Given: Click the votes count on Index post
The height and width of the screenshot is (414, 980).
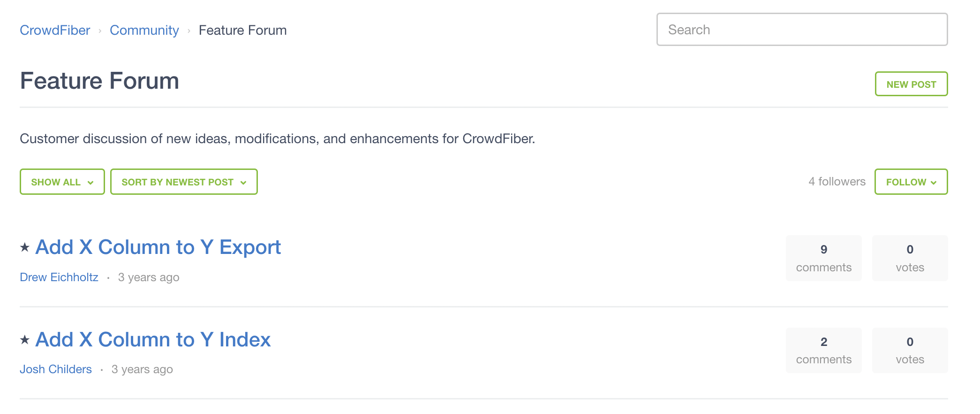Looking at the screenshot, I should 910,350.
